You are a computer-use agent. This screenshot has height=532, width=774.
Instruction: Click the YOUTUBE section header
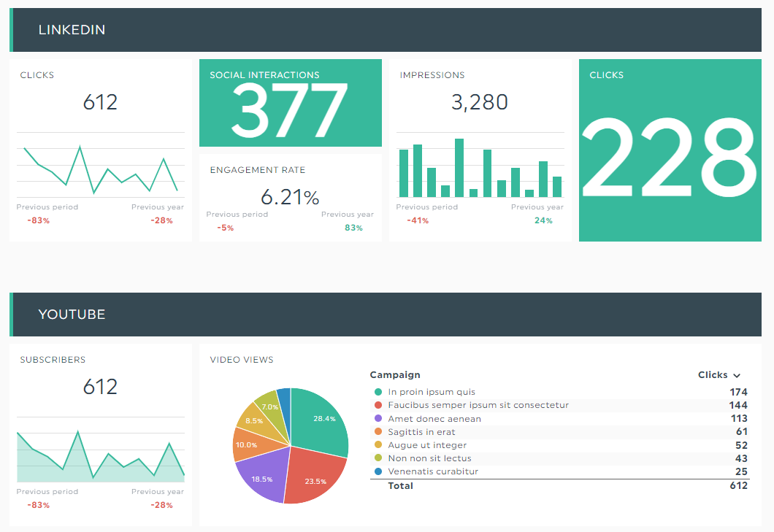coord(386,315)
